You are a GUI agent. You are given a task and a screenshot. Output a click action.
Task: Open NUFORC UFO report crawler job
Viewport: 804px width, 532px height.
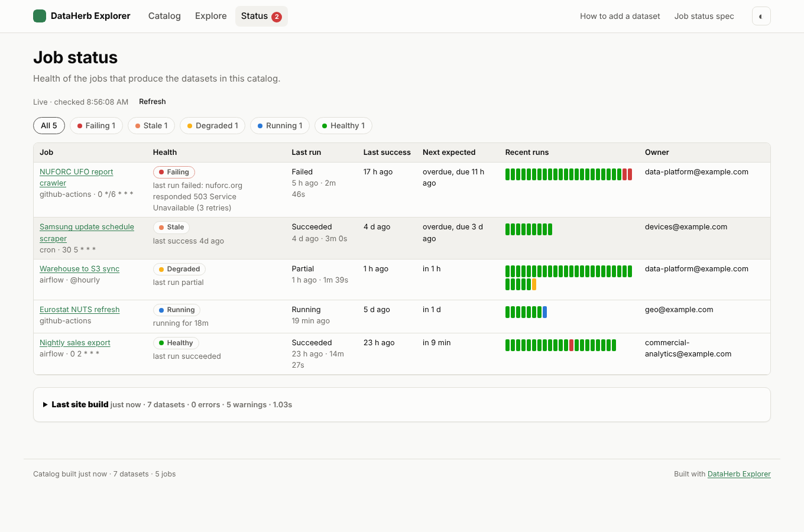76,177
